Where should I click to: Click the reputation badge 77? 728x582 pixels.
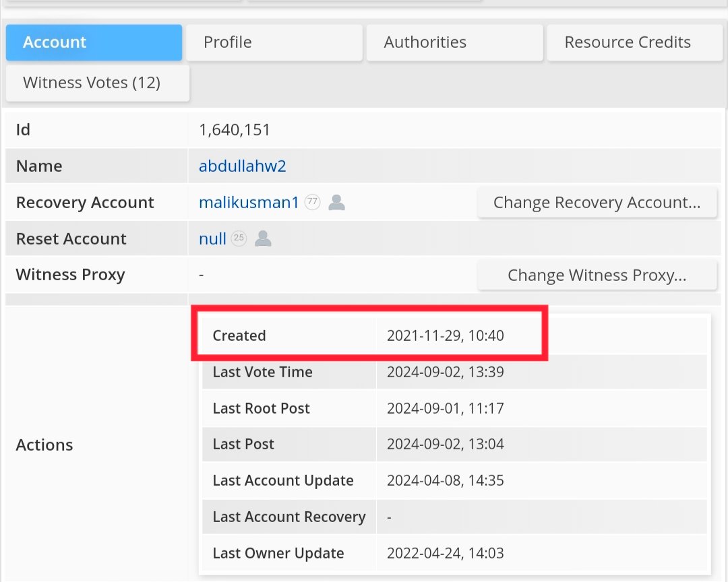pos(312,203)
